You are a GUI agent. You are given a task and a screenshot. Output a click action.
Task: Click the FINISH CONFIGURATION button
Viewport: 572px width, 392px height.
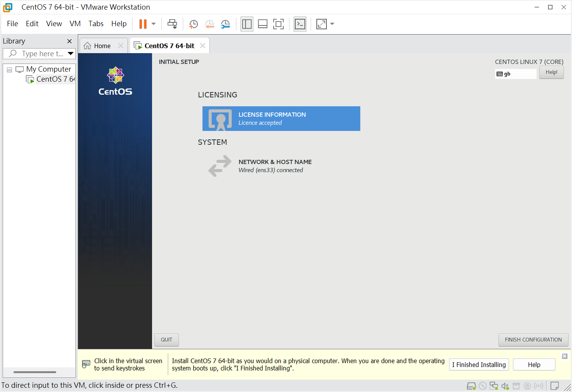[x=533, y=340]
